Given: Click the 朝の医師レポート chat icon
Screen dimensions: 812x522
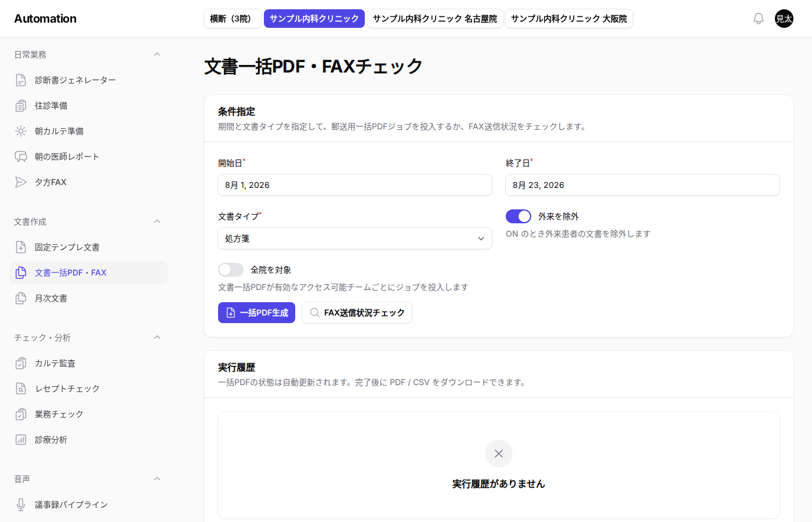Looking at the screenshot, I should click(21, 157).
